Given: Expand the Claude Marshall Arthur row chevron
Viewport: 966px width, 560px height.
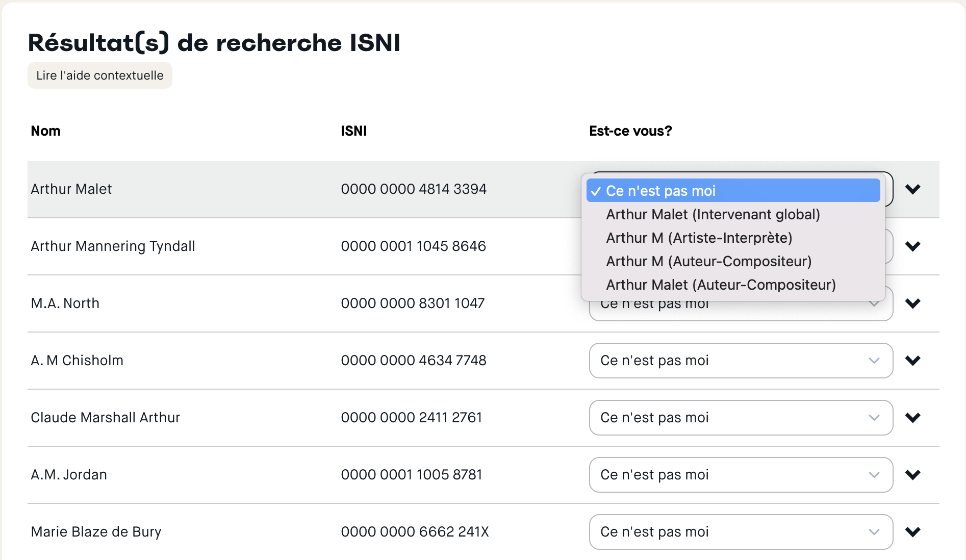Looking at the screenshot, I should pyautogui.click(x=912, y=418).
